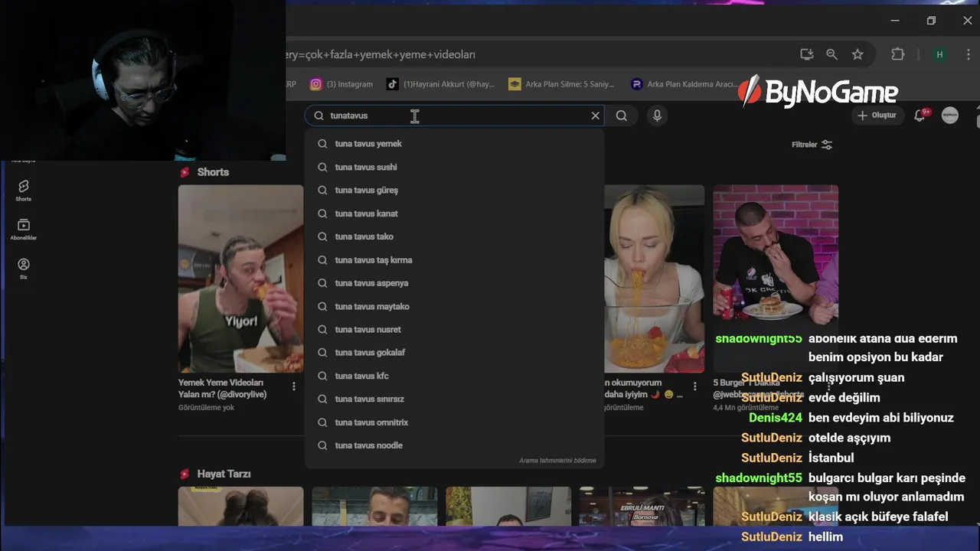Pick suggestion tuna tavus sınırsız
Screen dimensions: 980x551
(x=454, y=399)
